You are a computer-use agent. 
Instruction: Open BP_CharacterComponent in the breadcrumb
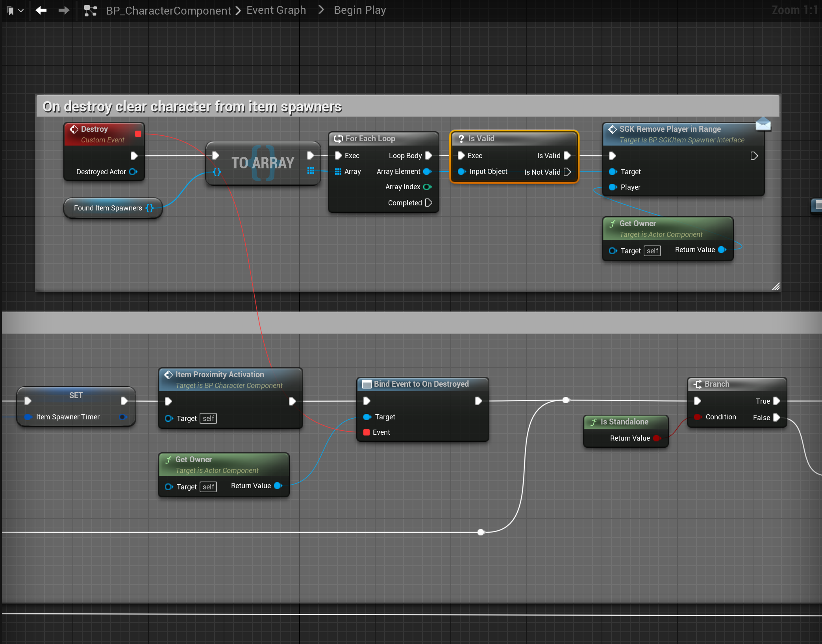click(x=168, y=11)
